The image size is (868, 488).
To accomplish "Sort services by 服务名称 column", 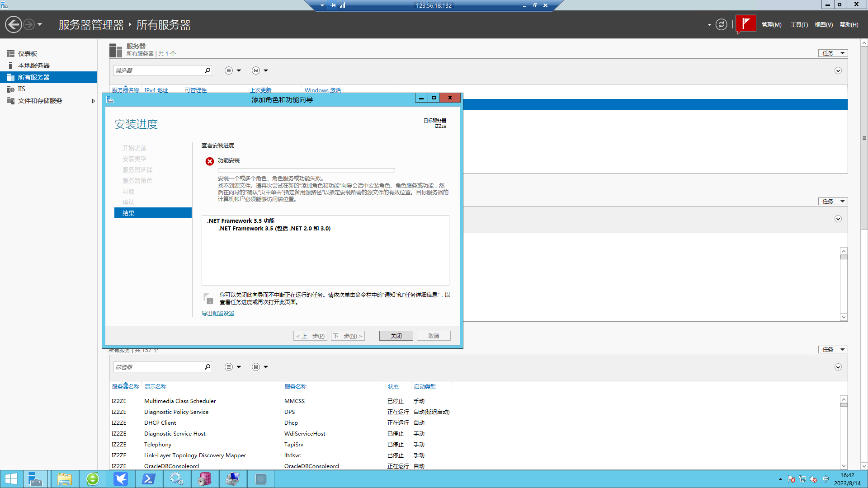I will point(295,387).
